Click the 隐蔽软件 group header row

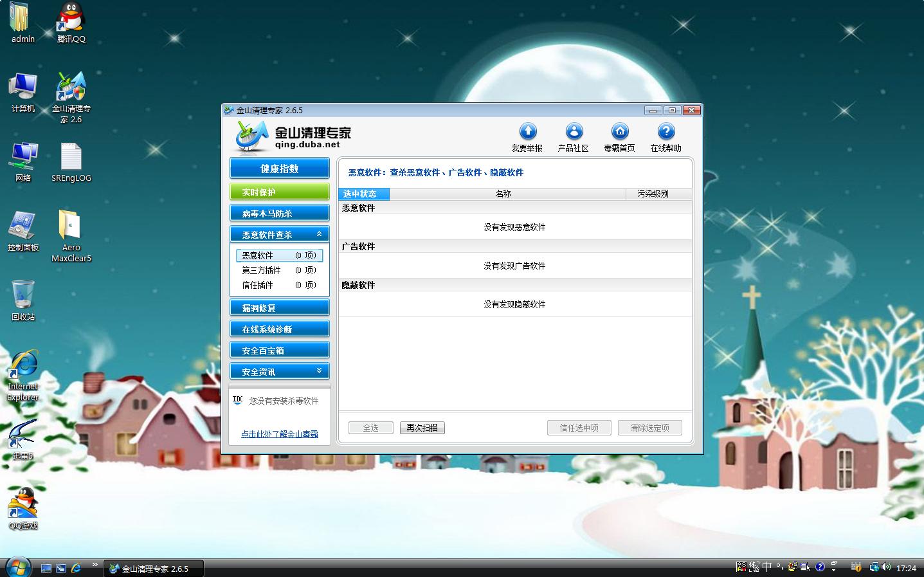[x=515, y=285]
